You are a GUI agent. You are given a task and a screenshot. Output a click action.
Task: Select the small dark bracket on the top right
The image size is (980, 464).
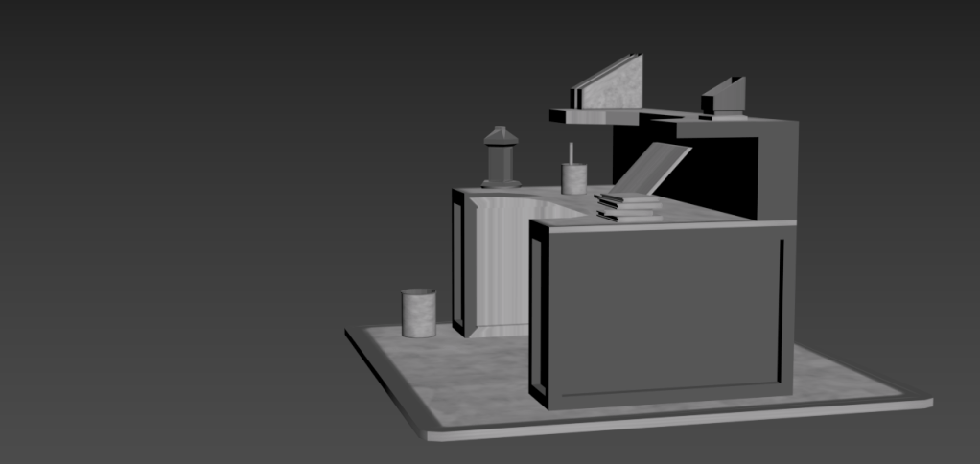click(x=727, y=97)
